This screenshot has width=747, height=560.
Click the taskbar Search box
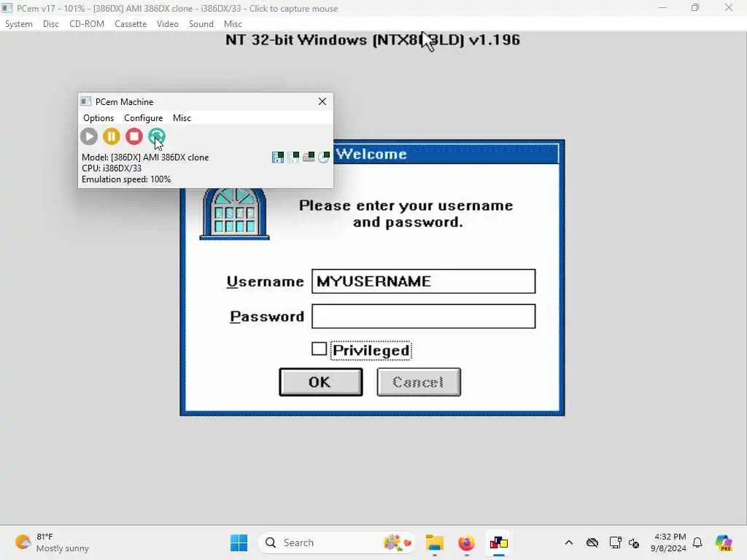click(x=336, y=542)
